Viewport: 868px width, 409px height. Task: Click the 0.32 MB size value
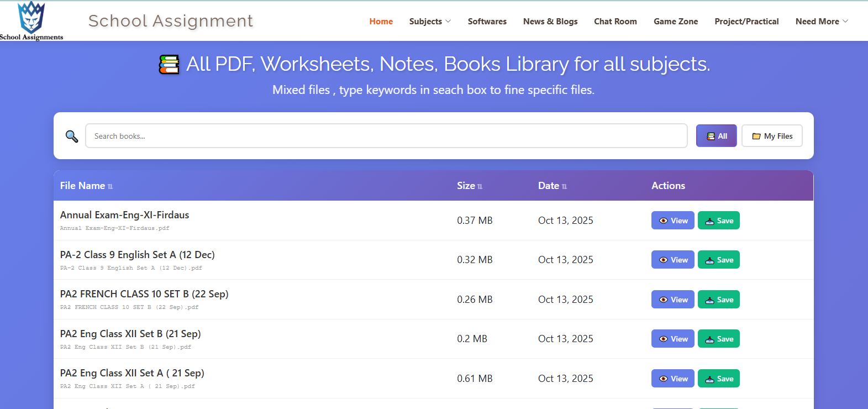[x=475, y=260]
